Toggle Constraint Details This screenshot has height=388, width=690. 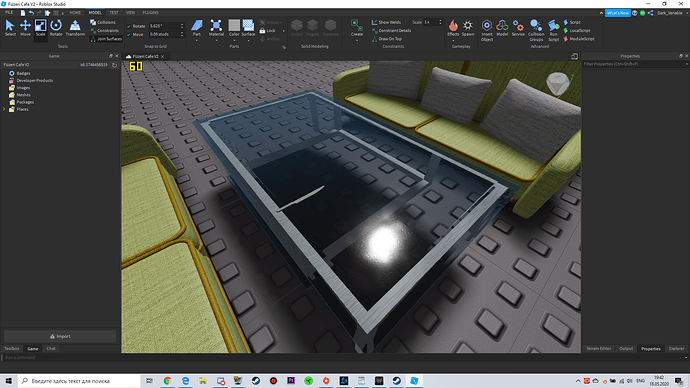392,30
